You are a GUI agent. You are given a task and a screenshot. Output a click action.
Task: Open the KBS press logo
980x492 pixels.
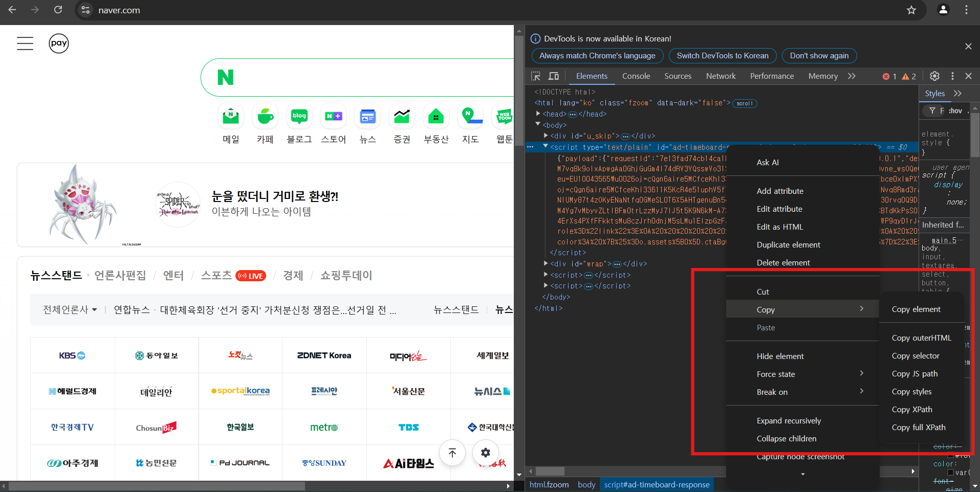72,355
